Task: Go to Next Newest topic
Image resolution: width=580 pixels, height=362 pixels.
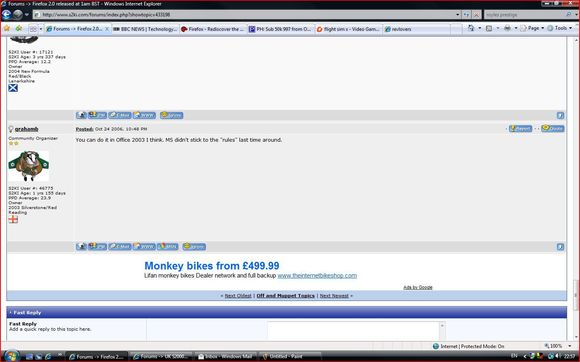Action: (334, 296)
